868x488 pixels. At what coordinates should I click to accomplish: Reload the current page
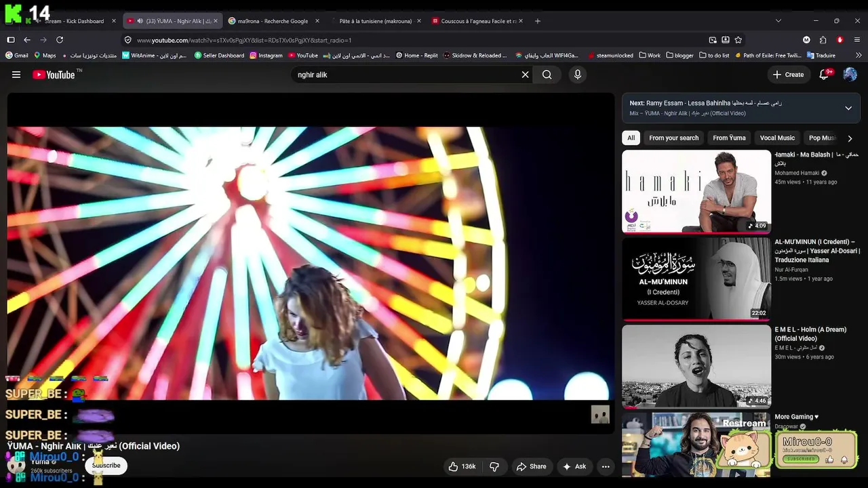[60, 40]
